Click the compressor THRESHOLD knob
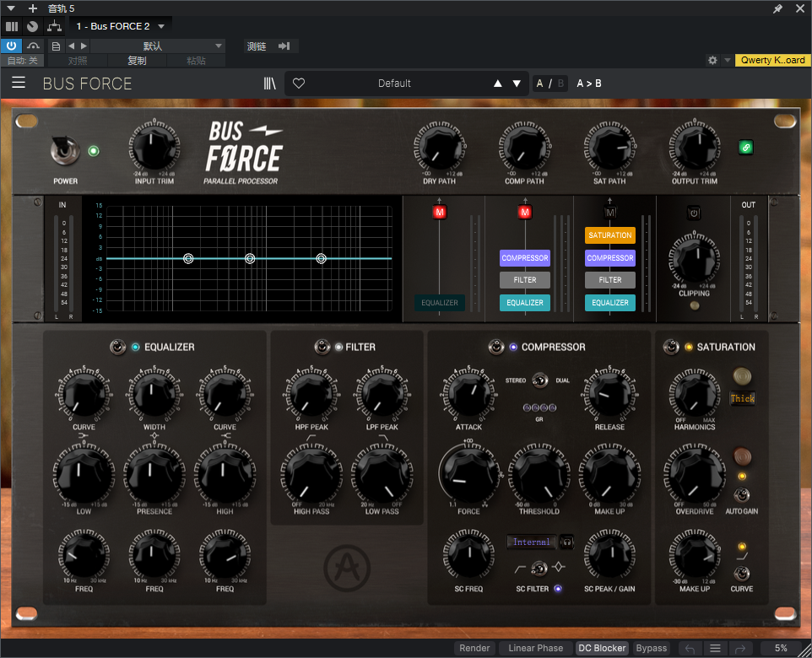812x658 pixels. click(539, 475)
